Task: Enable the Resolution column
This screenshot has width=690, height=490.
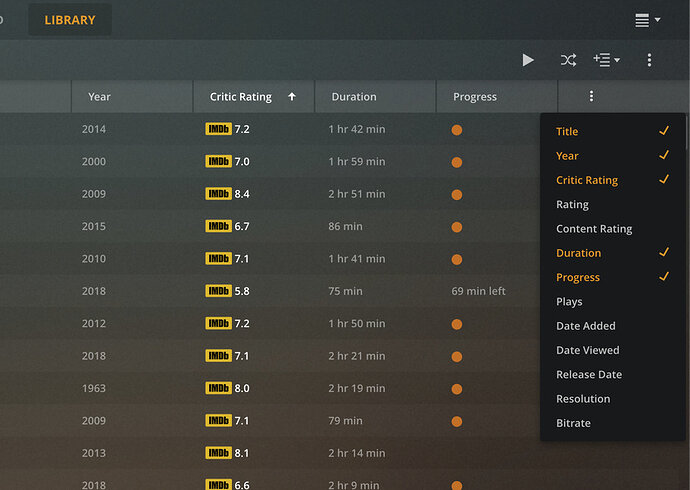Action: tap(613, 399)
